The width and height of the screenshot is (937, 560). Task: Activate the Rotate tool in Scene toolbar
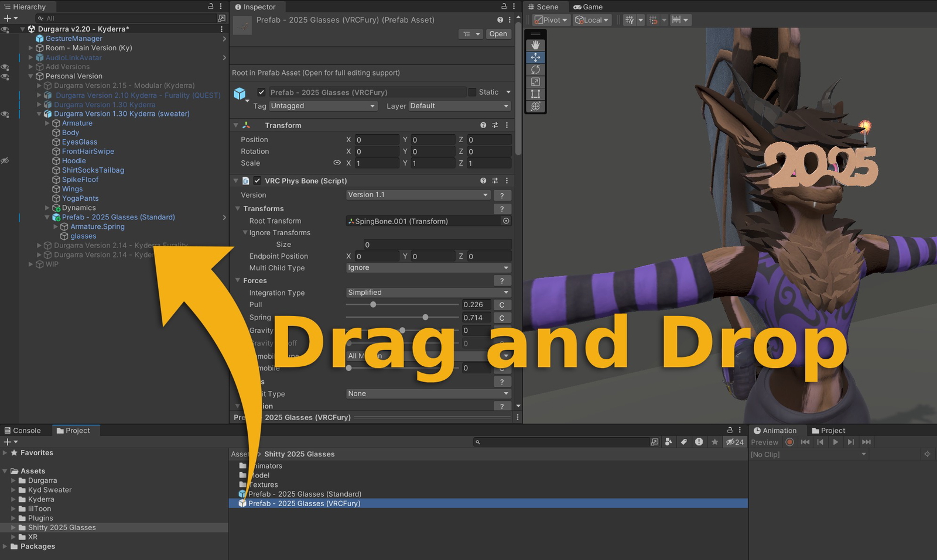tap(535, 70)
